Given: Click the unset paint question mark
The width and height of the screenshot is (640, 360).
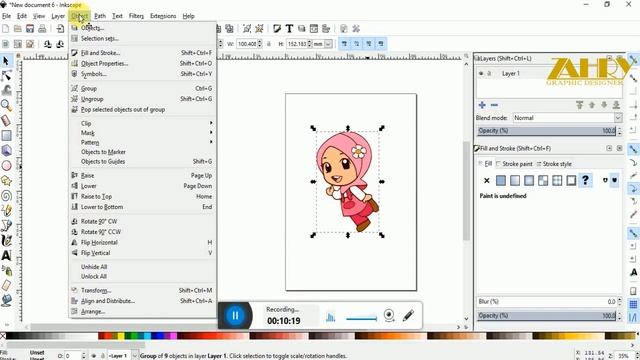Looking at the screenshot, I should tap(585, 180).
